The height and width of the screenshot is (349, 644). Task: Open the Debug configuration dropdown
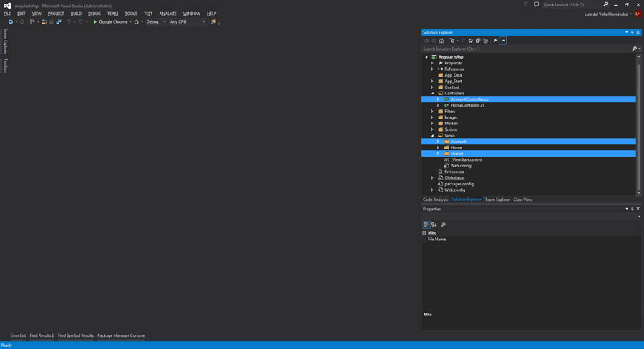coord(155,22)
